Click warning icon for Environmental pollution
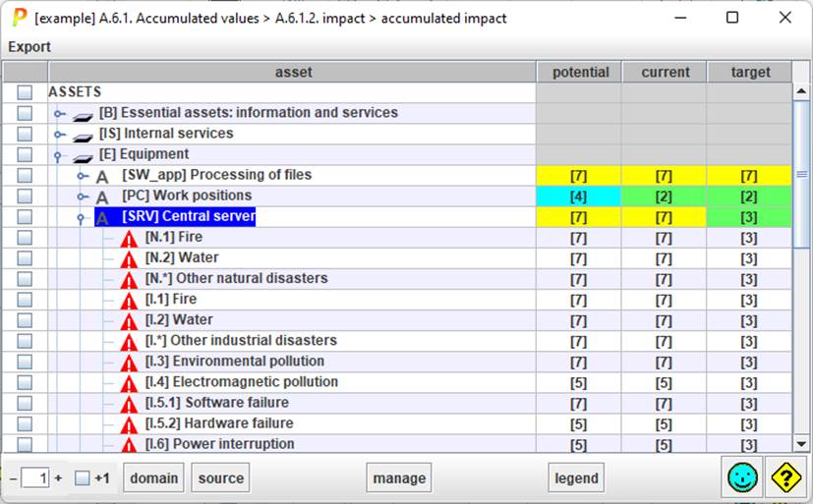Viewport: 813px width, 504px height. pyautogui.click(x=129, y=363)
